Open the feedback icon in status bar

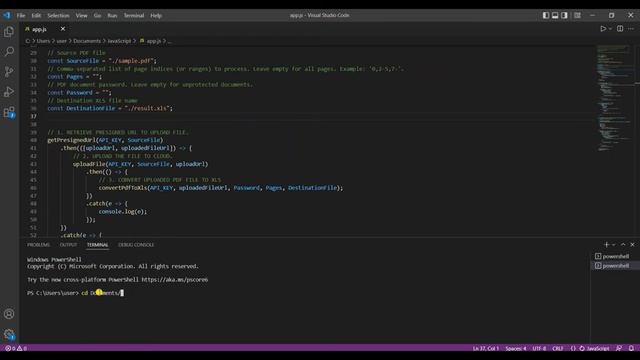(x=619, y=348)
